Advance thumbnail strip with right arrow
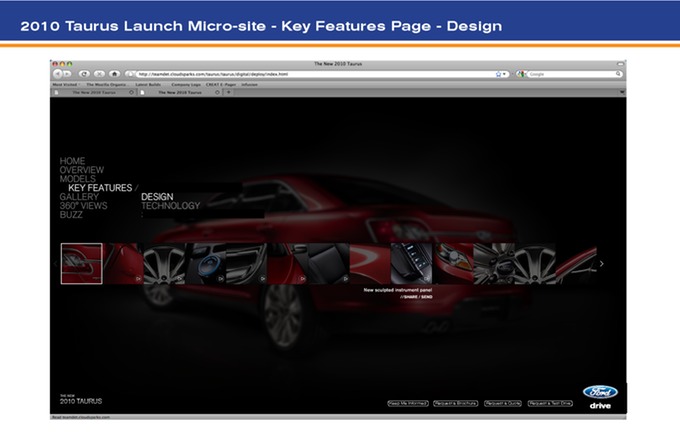Screen dimensions: 680x439 602,264
